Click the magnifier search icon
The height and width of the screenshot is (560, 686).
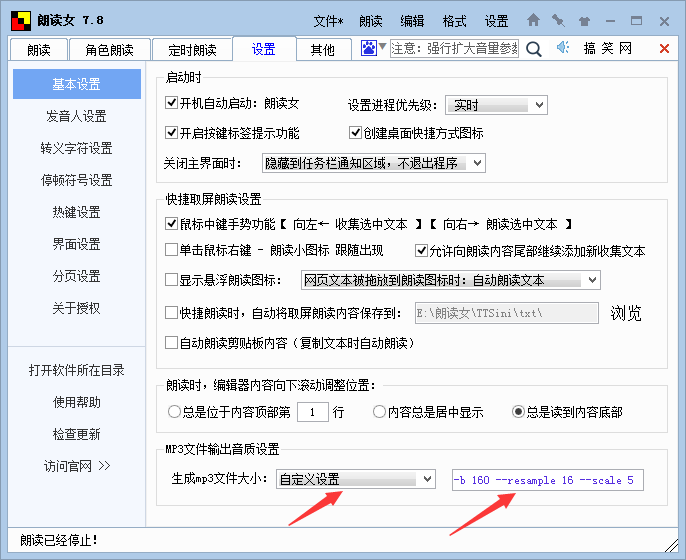(x=533, y=49)
